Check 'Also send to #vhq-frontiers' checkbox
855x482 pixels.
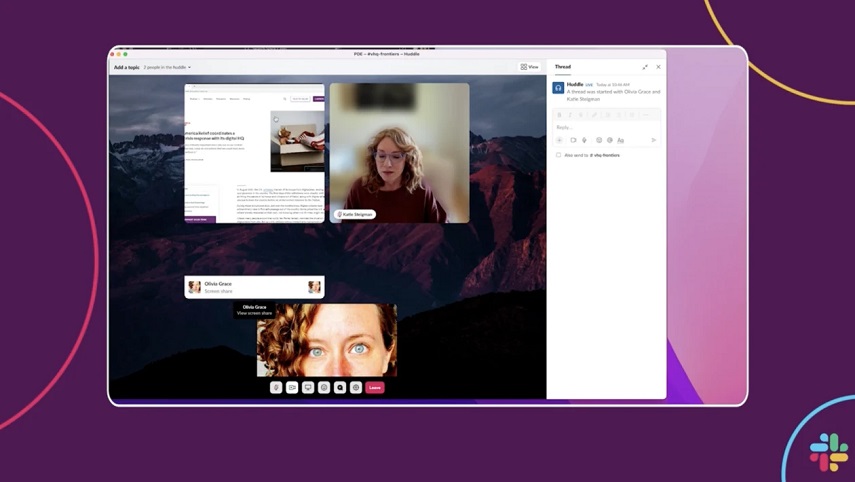click(558, 155)
